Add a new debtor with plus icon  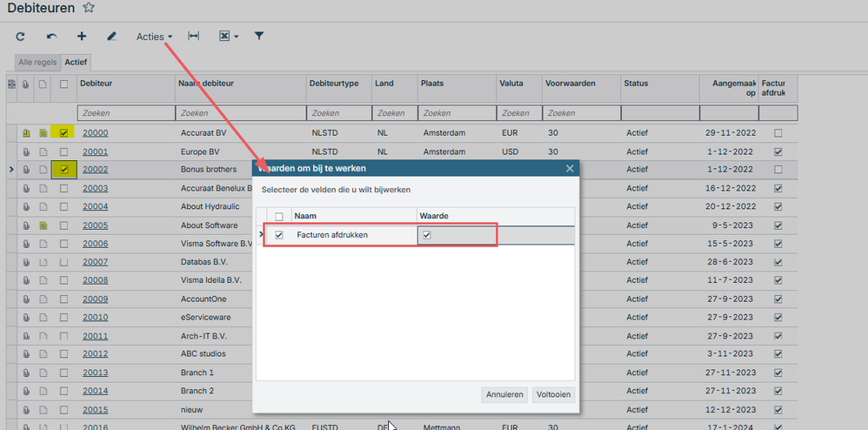point(82,37)
